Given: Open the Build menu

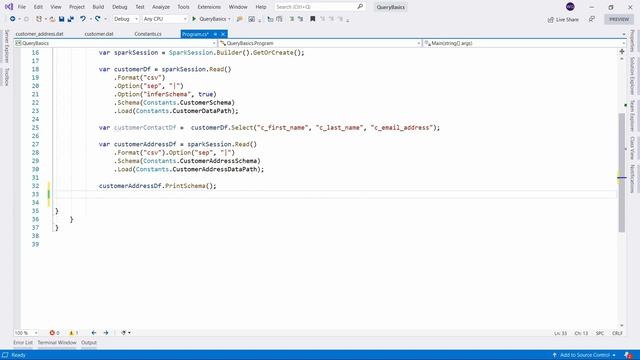Looking at the screenshot, I should coord(98,7).
